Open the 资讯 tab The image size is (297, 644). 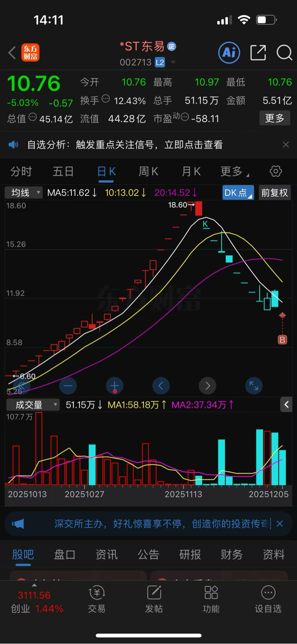107,555
